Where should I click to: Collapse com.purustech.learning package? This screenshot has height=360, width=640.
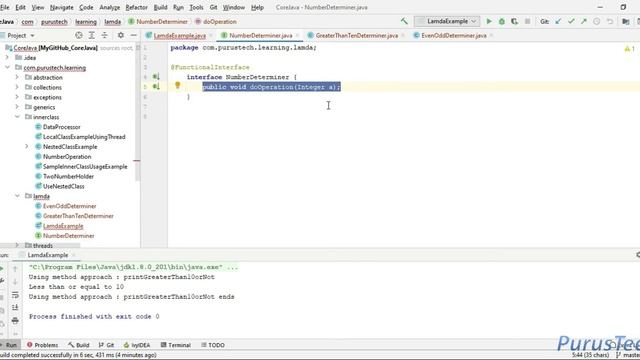[7, 67]
